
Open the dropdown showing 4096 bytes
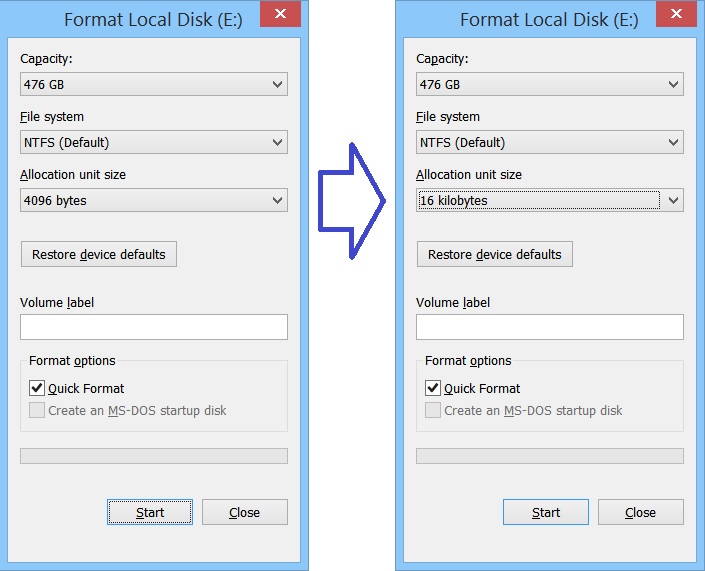point(154,200)
